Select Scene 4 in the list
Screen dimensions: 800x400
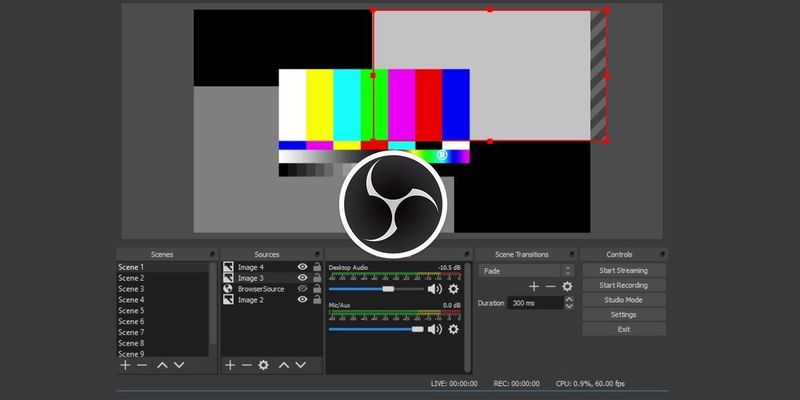[x=162, y=299]
